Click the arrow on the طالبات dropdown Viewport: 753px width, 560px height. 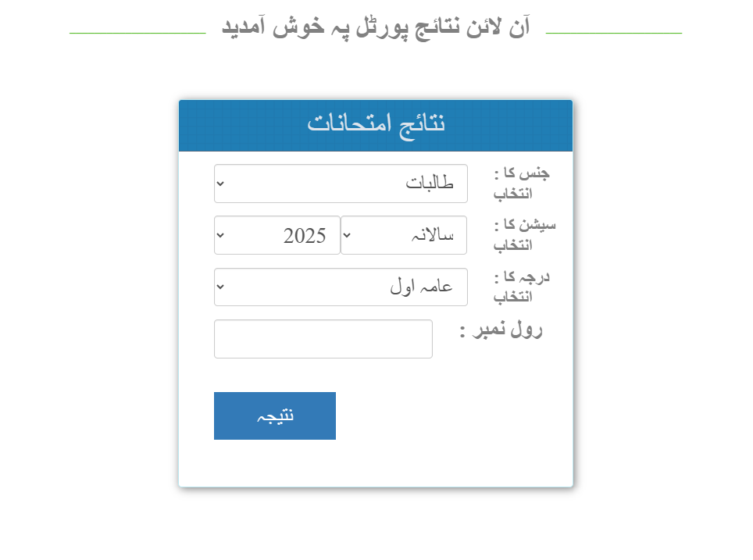[221, 184]
